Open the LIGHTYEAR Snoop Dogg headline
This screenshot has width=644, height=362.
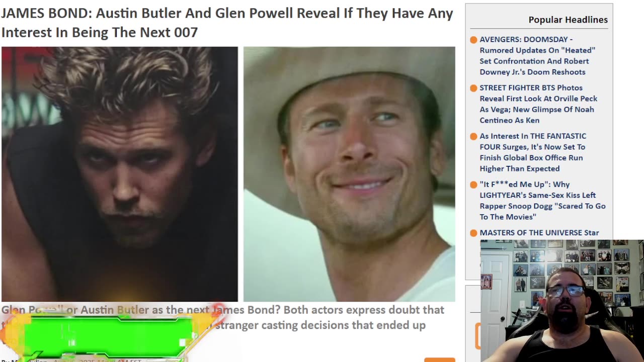542,200
